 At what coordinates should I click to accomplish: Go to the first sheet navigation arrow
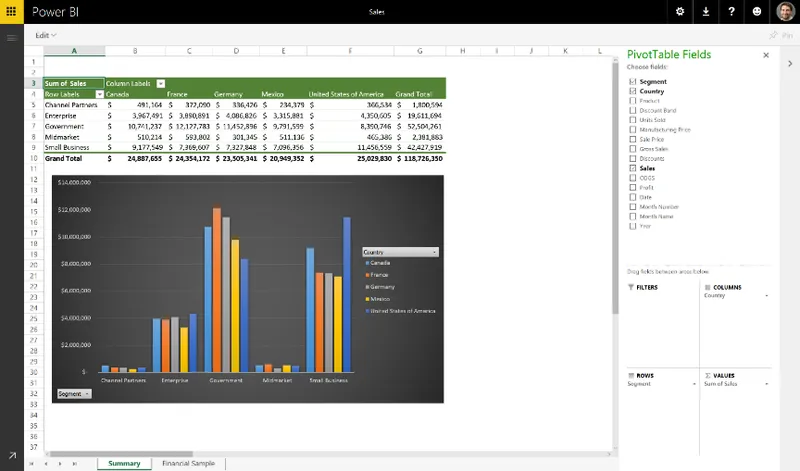click(32, 464)
